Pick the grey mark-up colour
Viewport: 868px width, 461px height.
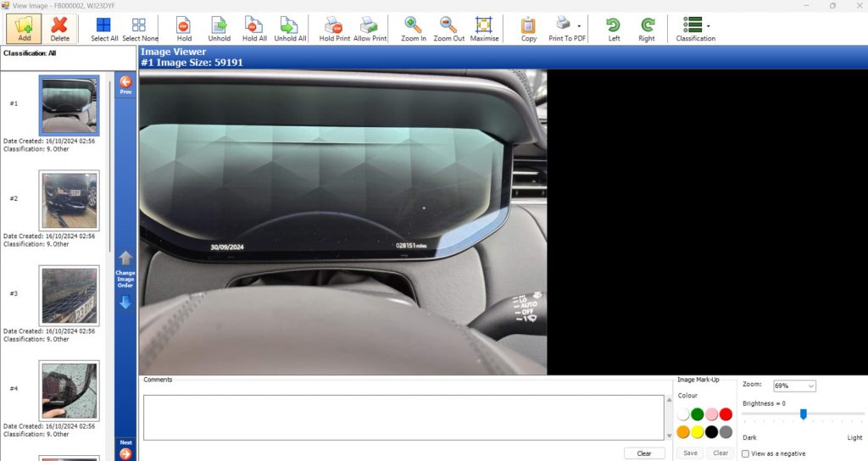coord(726,431)
